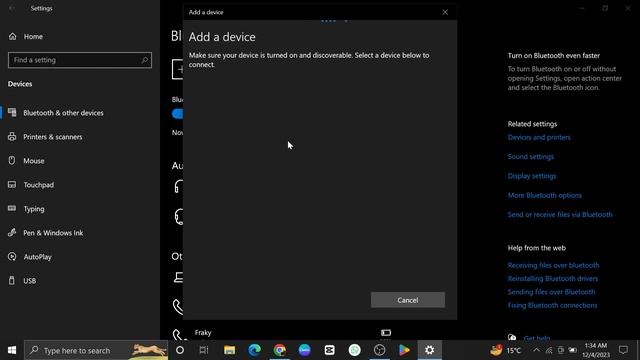Click the AutoPlay icon
The width and height of the screenshot is (640, 360).
(x=12, y=256)
